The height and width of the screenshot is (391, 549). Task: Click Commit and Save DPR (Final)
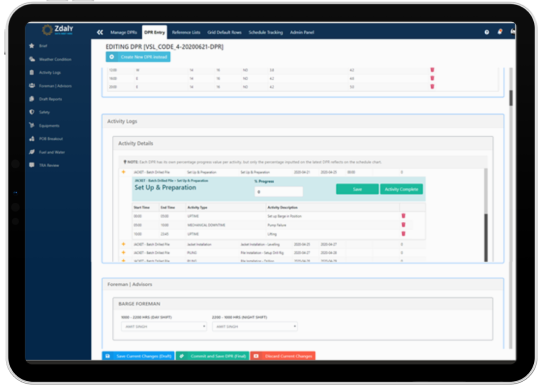click(x=213, y=356)
